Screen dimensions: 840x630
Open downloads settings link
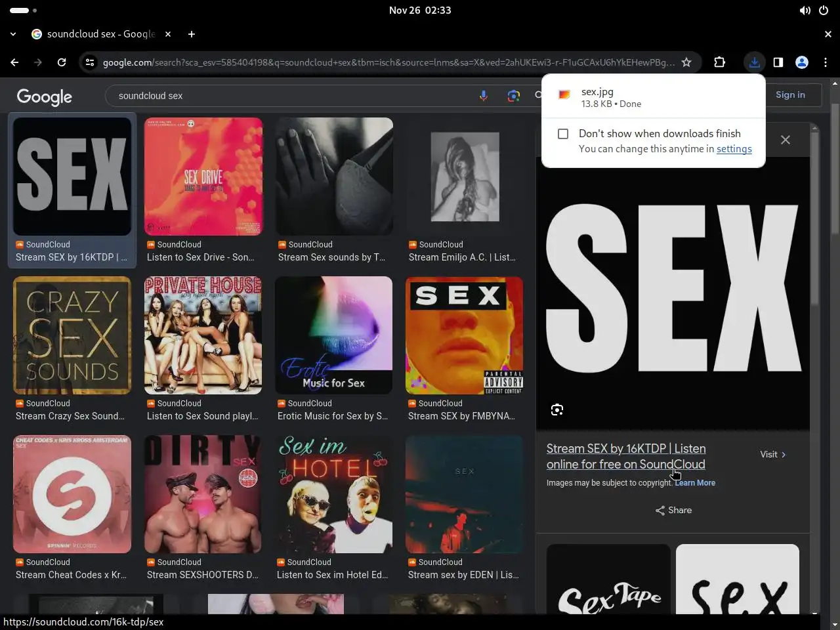pos(734,149)
